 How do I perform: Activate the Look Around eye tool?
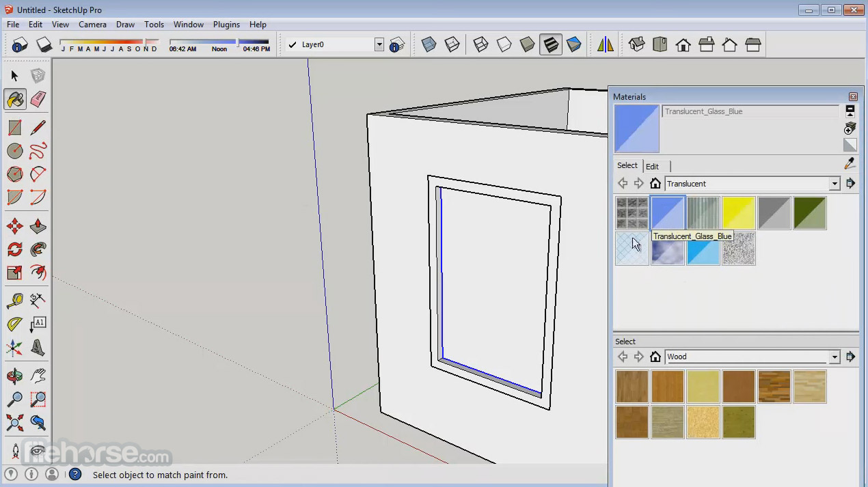38,451
